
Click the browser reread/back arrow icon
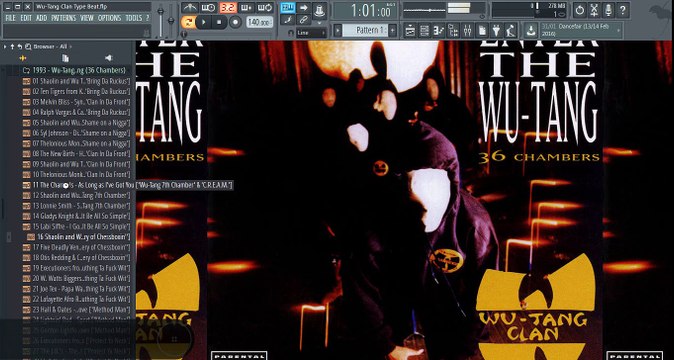click(x=19, y=46)
